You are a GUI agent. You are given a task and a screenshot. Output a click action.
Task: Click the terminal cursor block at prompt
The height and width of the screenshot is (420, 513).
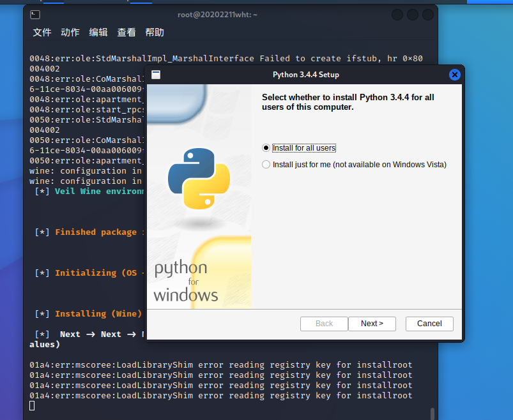[x=32, y=405]
